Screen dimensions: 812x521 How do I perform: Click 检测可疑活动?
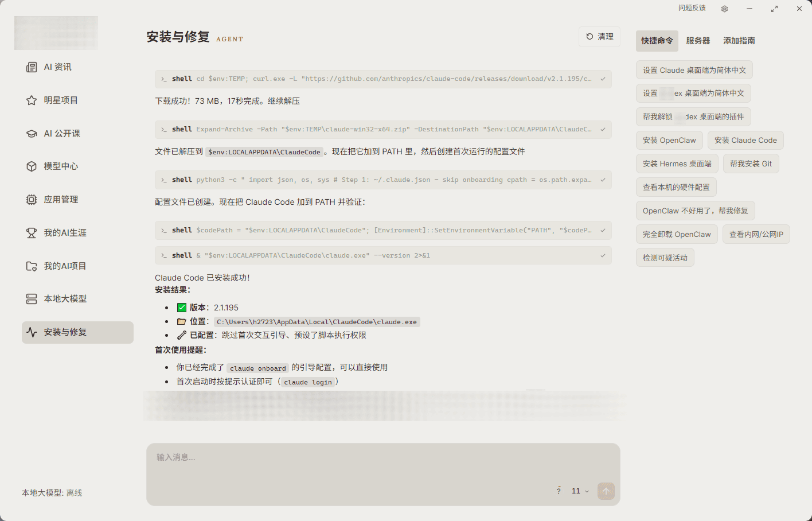665,258
